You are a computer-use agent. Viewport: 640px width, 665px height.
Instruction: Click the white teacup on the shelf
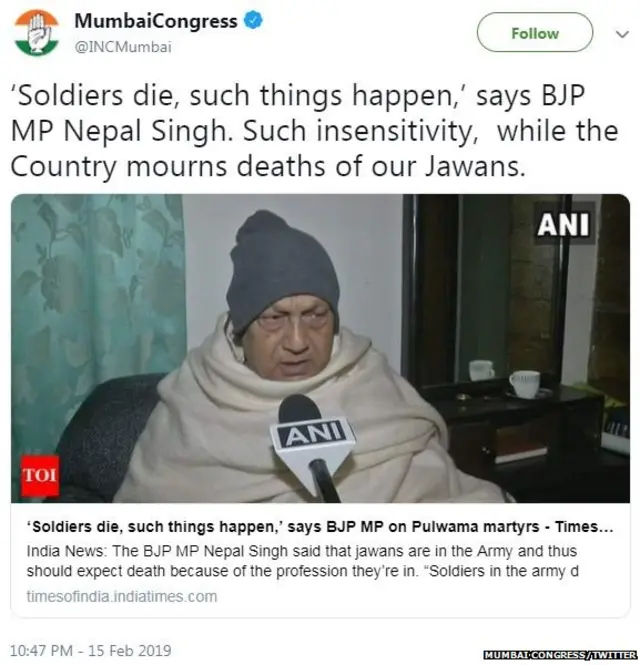525,384
